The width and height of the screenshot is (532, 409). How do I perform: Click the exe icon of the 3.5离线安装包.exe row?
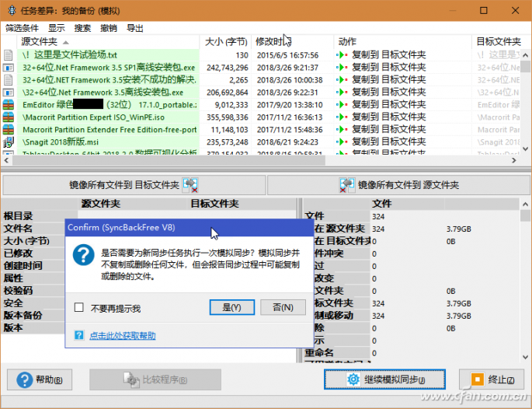(8, 93)
